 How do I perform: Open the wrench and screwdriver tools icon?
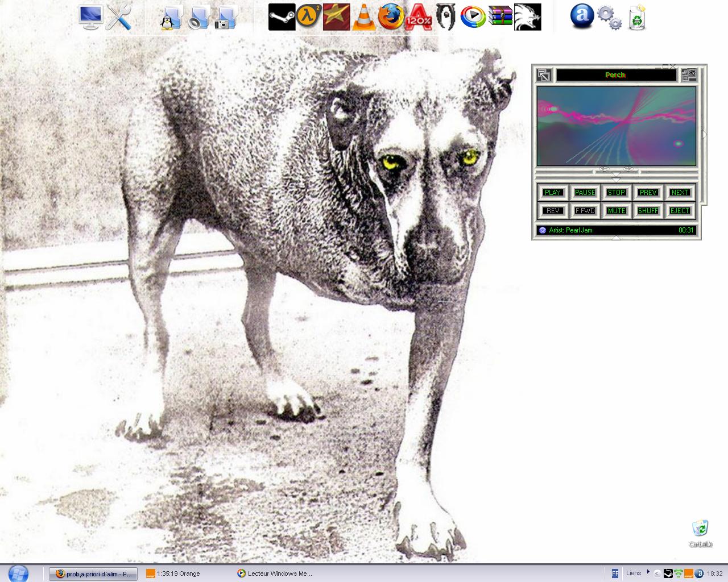[x=119, y=17]
